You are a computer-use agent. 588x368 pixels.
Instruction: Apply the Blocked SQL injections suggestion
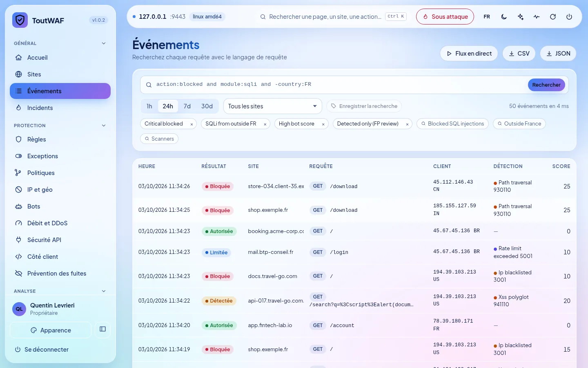(452, 124)
